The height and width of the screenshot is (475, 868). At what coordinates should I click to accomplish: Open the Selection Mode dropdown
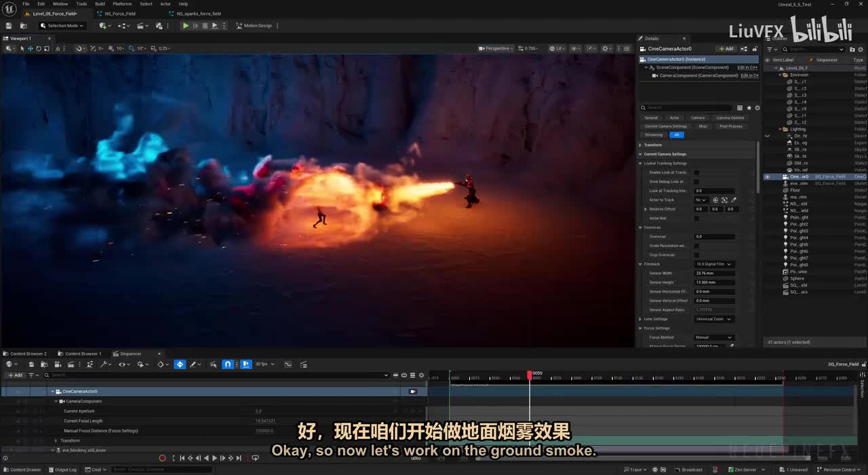[62, 26]
